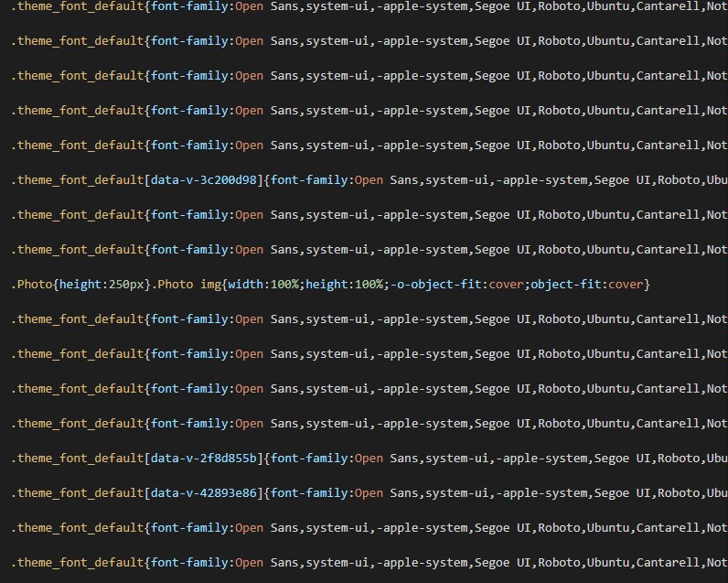Click the attribute selector data-v-2f8d855b
The image size is (728, 583).
[x=204, y=458]
